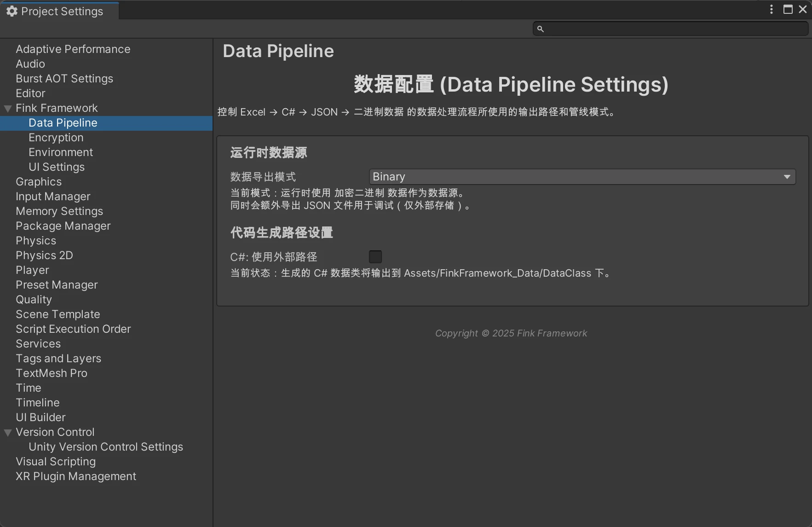The height and width of the screenshot is (527, 812).
Task: Open UI Settings in the sidebar
Action: (56, 167)
